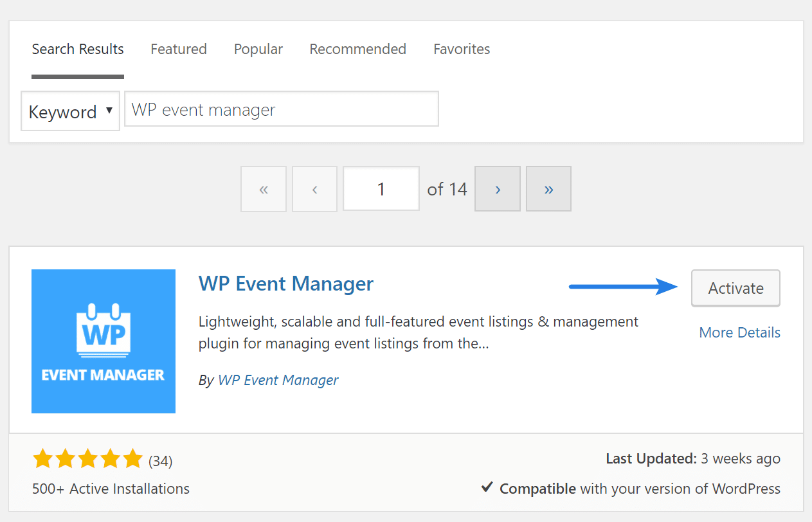812x522 pixels.
Task: Click the Last Updated 3 weeks ago text
Action: (693, 458)
